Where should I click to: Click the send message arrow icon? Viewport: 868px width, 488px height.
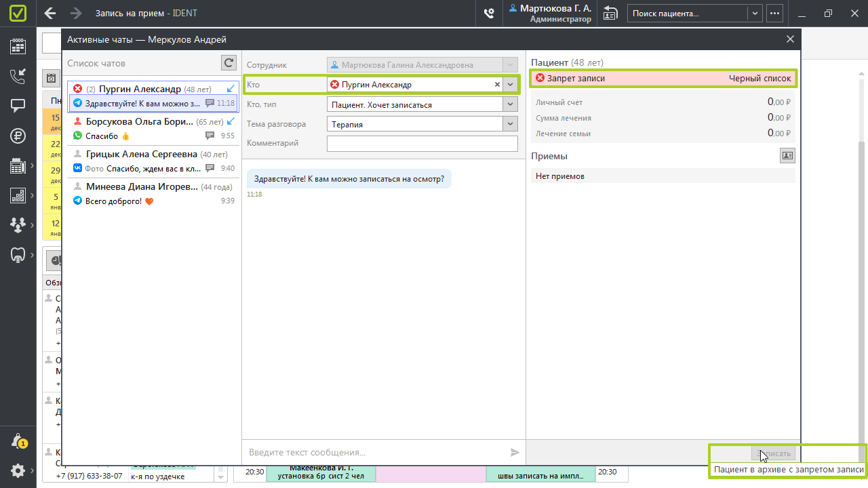[x=515, y=452]
